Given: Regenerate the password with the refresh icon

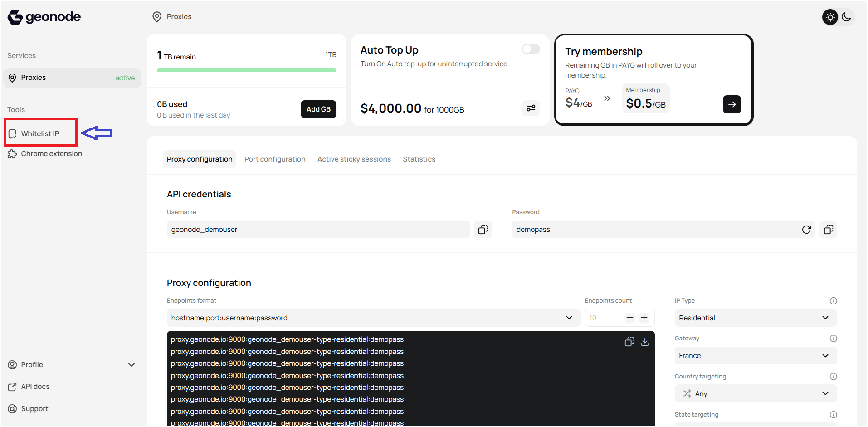Looking at the screenshot, I should coord(806,230).
